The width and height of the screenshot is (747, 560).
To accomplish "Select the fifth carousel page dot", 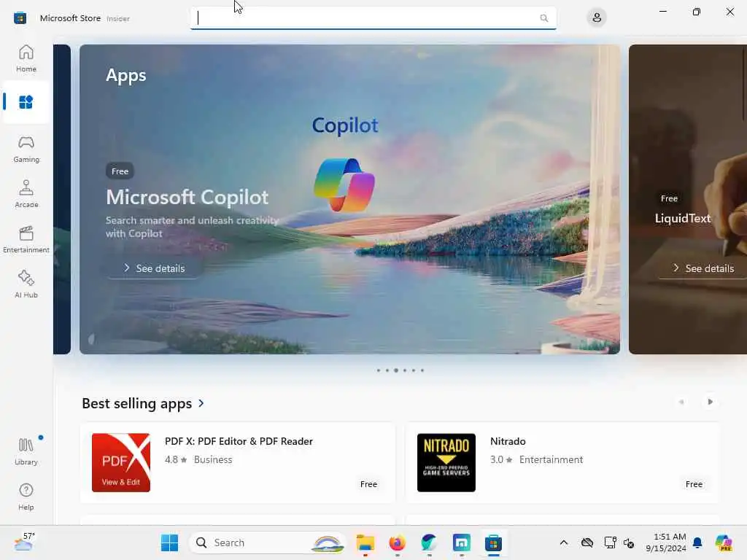I will 414,370.
